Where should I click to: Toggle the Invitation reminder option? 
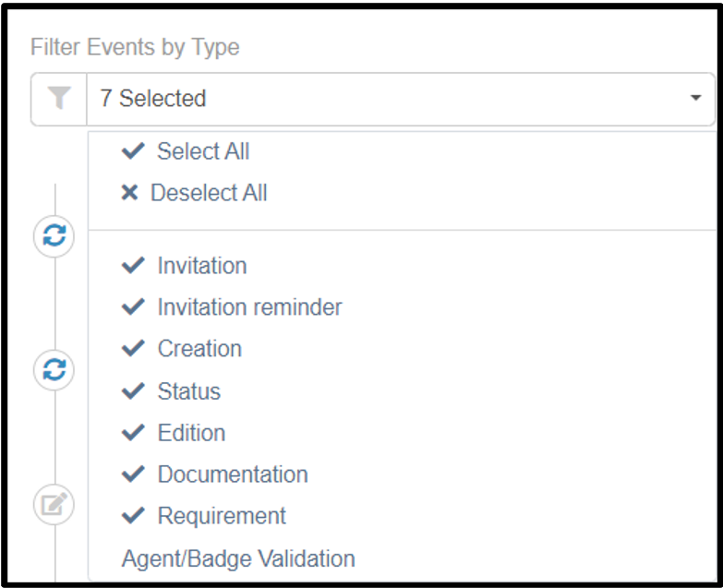(x=249, y=307)
